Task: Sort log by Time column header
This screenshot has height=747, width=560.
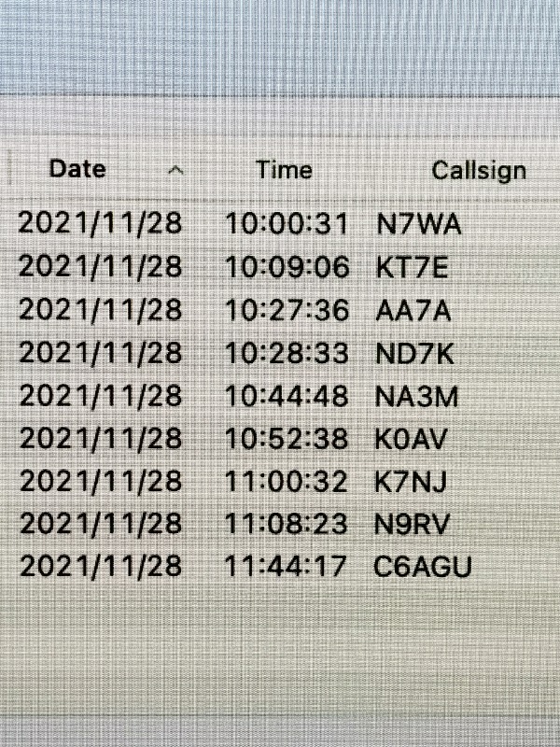Action: [x=285, y=170]
